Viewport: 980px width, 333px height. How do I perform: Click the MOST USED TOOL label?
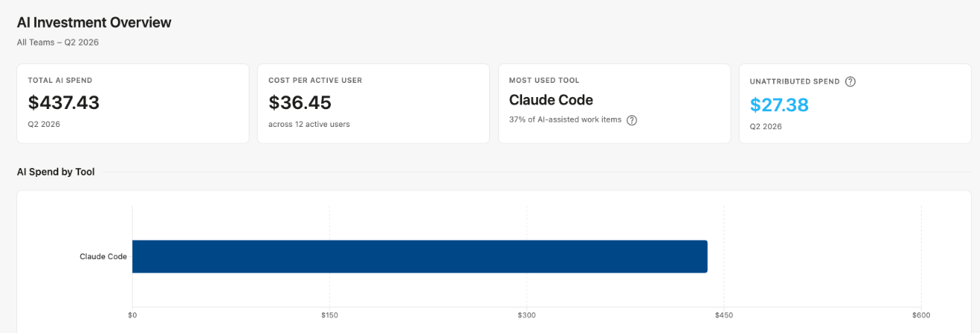tap(544, 80)
